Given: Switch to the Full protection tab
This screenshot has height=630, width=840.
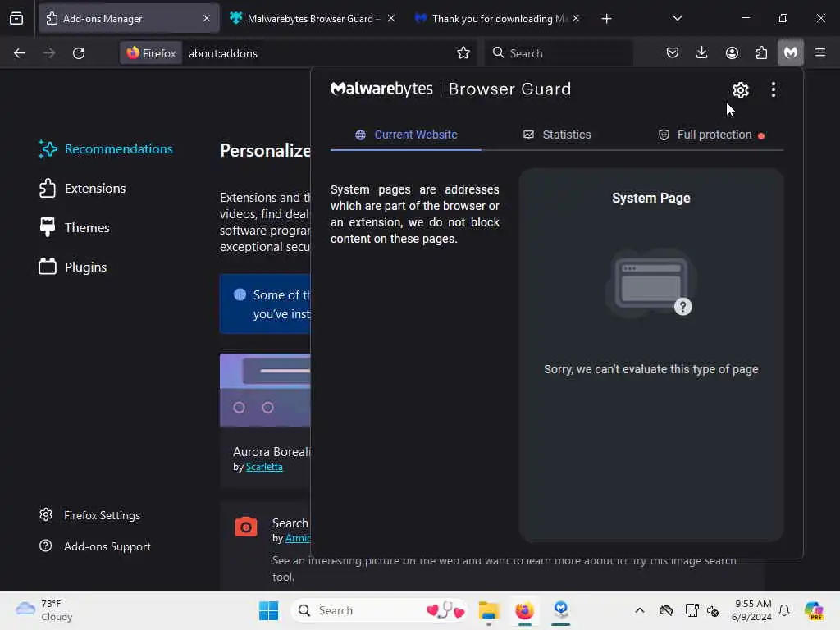Looking at the screenshot, I should click(x=711, y=135).
